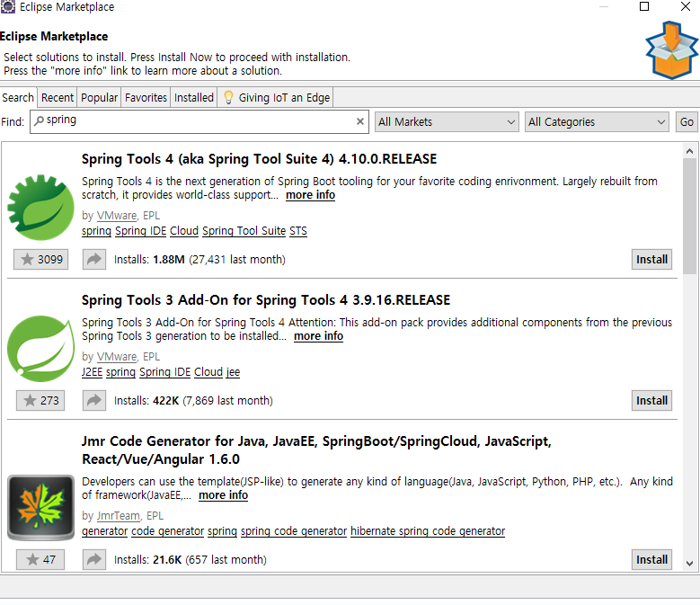Favorite Jmr Code Generator with 47 stars

tap(40, 559)
